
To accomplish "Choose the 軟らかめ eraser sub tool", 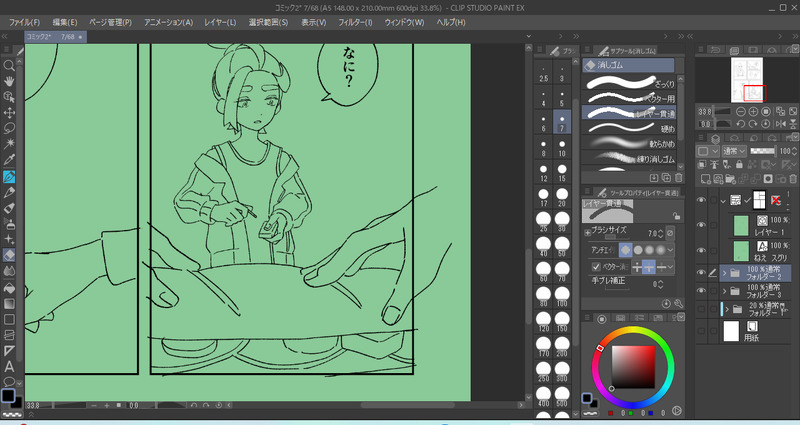I will pyautogui.click(x=629, y=143).
